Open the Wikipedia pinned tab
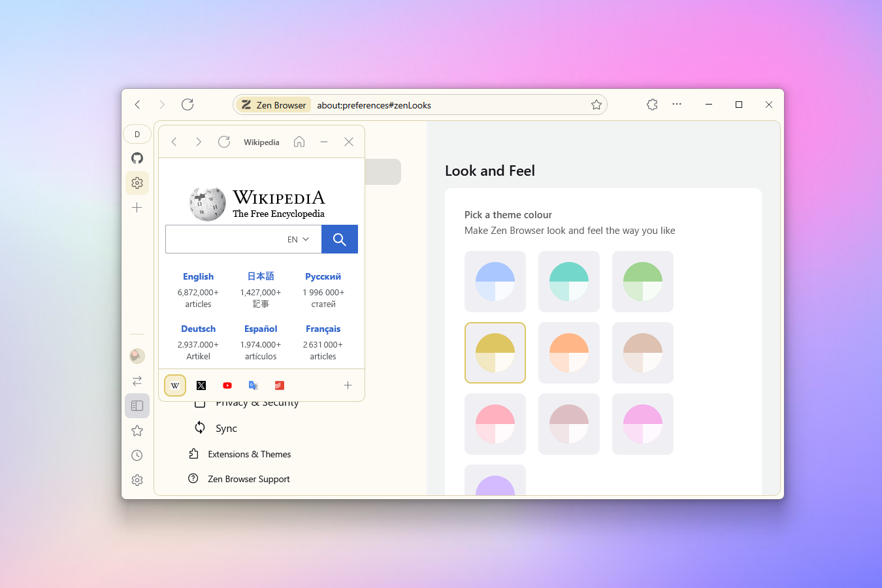The image size is (882, 588). 174,385
